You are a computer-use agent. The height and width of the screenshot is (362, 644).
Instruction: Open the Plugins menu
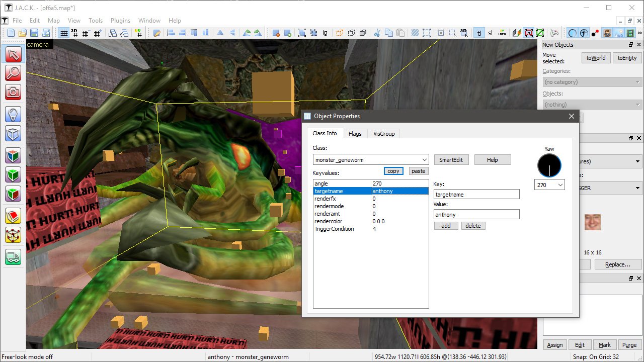coord(120,21)
